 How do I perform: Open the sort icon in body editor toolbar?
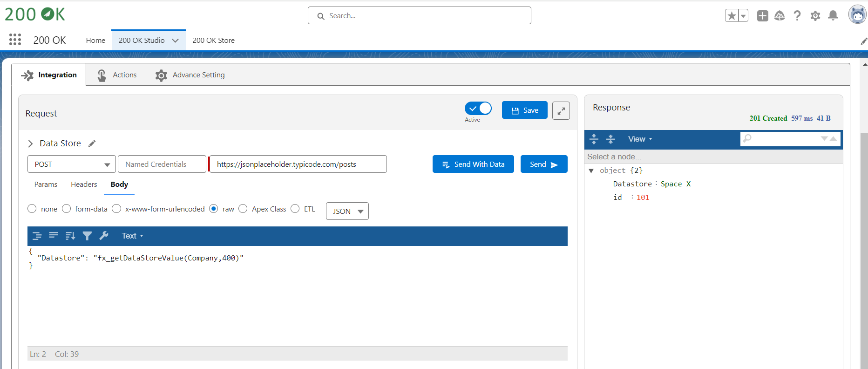point(70,236)
